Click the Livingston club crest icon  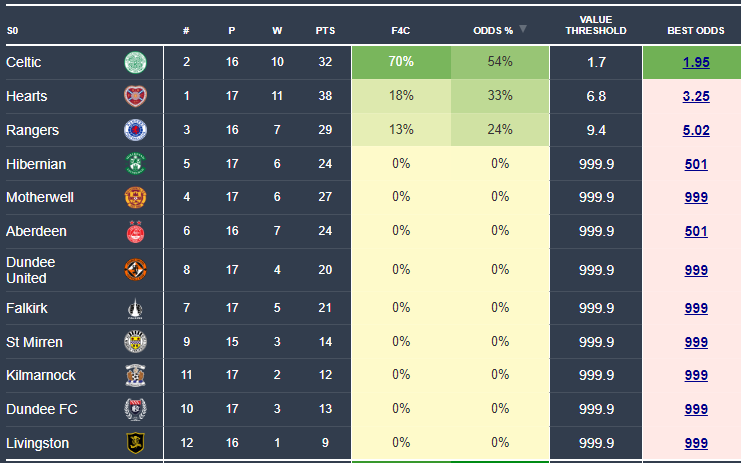click(134, 443)
